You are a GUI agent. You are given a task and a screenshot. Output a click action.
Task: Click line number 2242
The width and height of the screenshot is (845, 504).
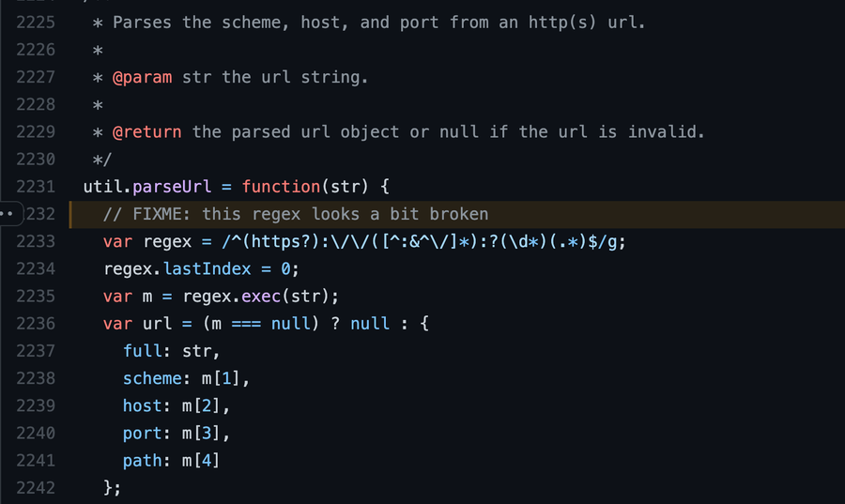[x=36, y=488]
